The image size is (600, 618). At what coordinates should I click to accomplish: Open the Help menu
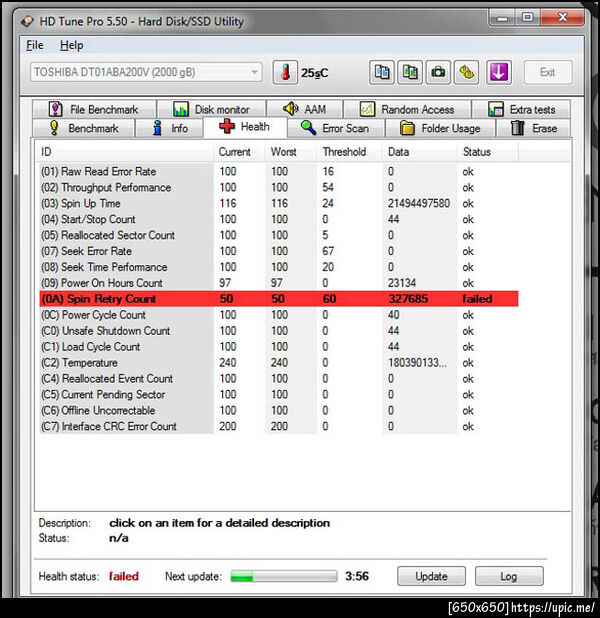click(x=71, y=45)
